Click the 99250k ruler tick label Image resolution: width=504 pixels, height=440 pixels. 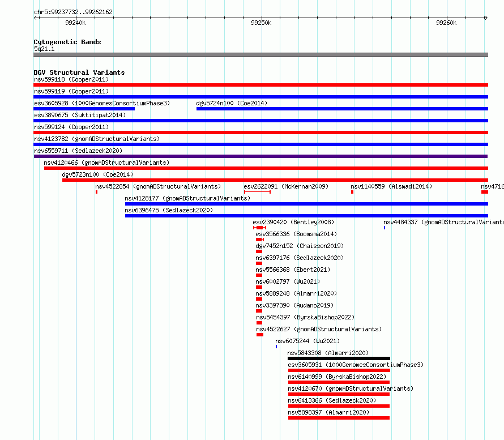[x=261, y=23]
